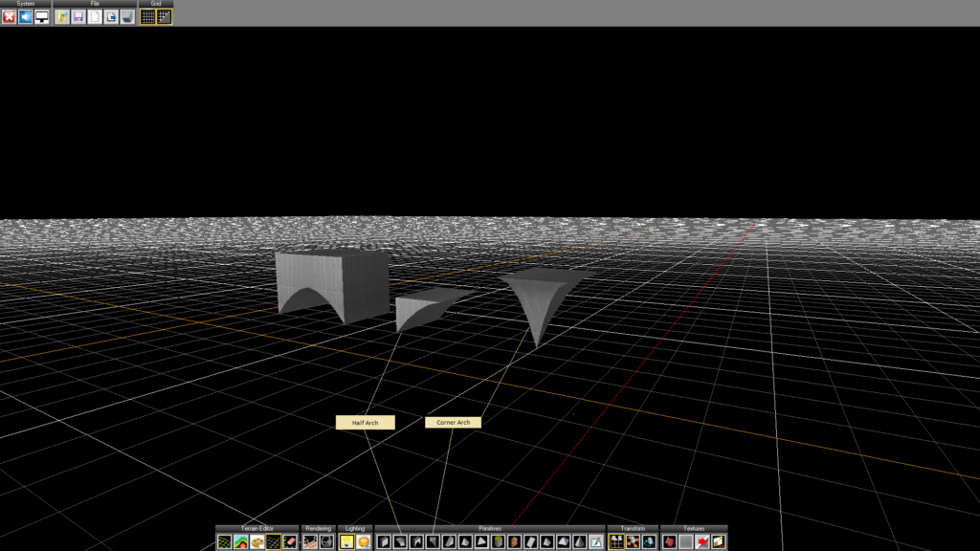The height and width of the screenshot is (551, 980).
Task: Select the colored heightmap terrain tool
Action: pyautogui.click(x=240, y=541)
